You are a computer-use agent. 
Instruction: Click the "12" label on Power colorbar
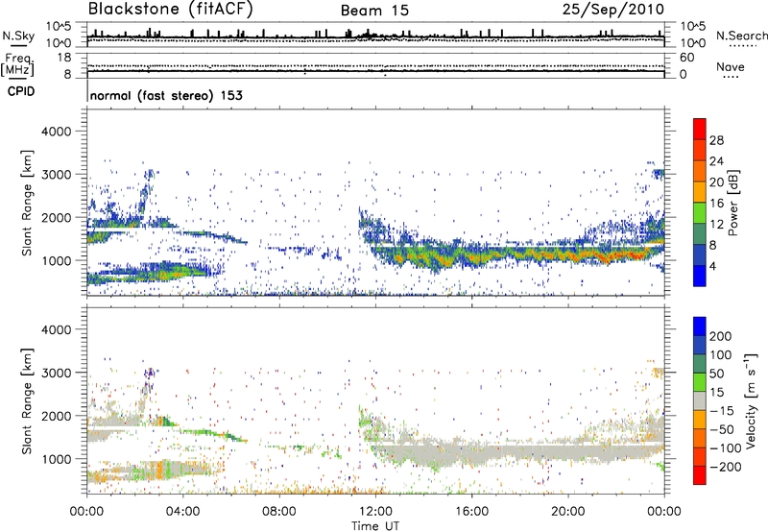pos(716,225)
